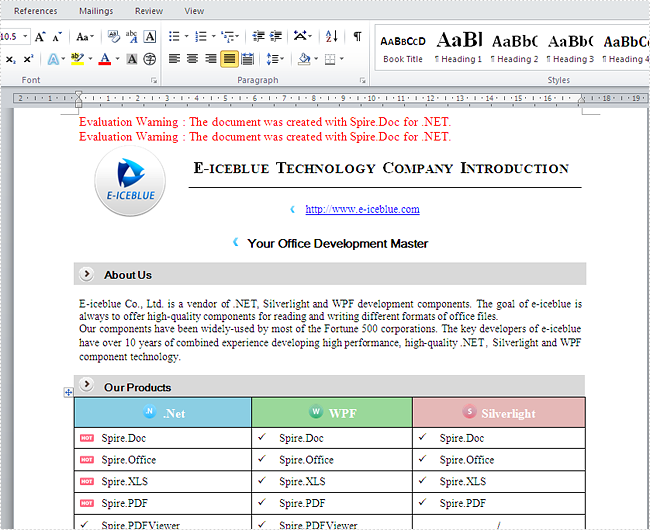Open the Change Case Aa menu
The width and height of the screenshot is (650, 530).
[x=85, y=36]
